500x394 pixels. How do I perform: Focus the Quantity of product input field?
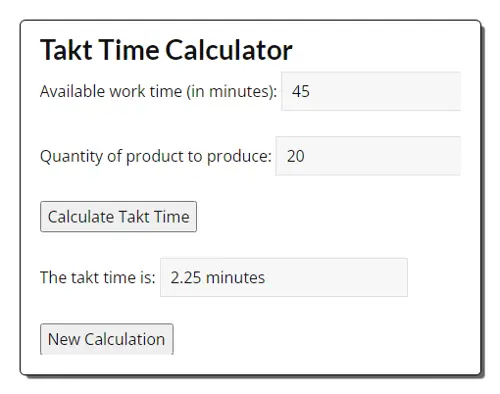(x=368, y=156)
